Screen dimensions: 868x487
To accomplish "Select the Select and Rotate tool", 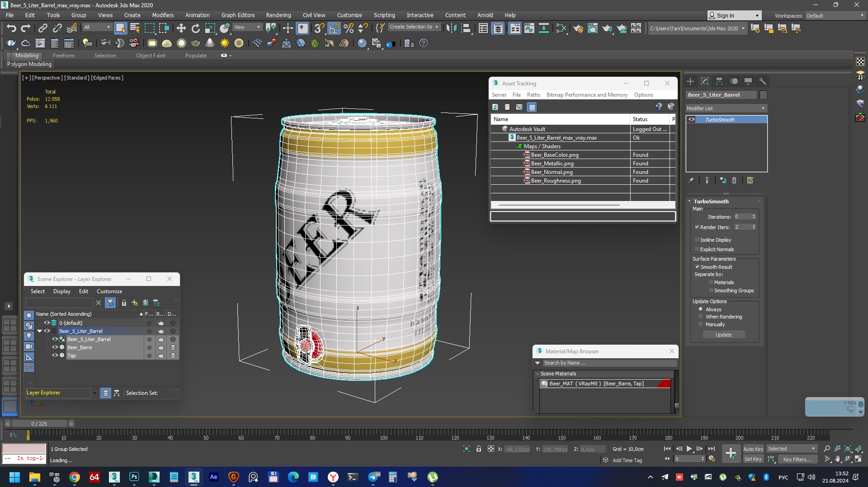I will pos(196,28).
